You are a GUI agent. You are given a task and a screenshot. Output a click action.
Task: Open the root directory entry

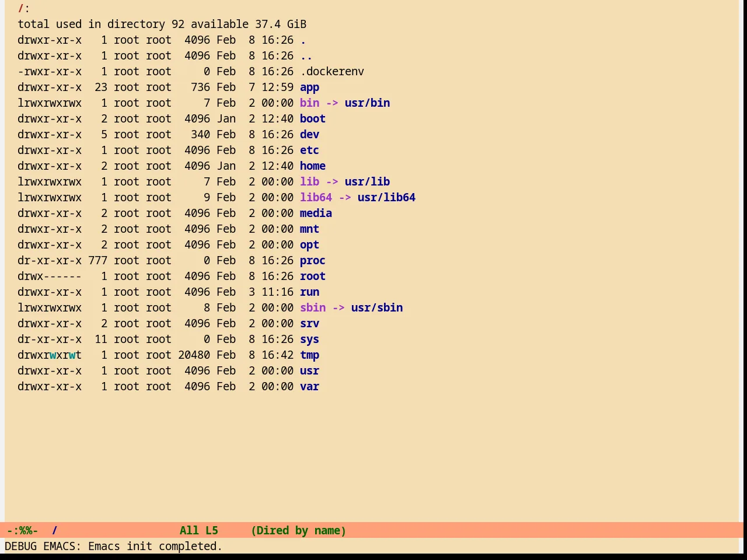(x=313, y=276)
